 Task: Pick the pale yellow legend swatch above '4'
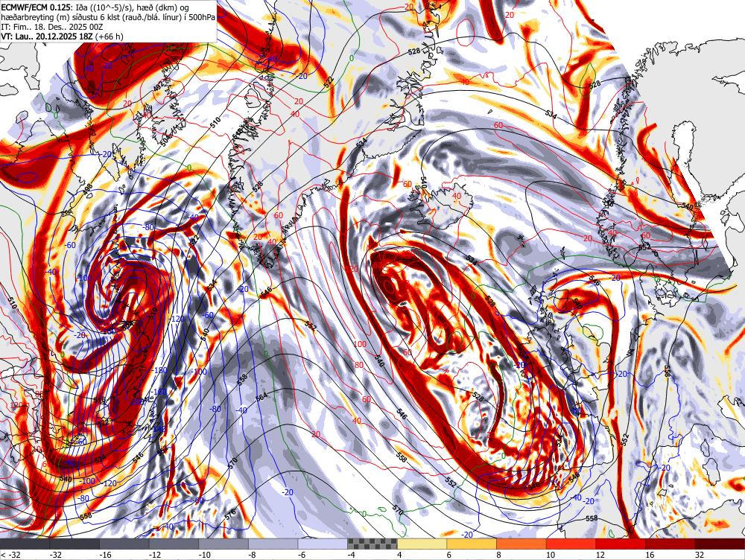(422, 544)
